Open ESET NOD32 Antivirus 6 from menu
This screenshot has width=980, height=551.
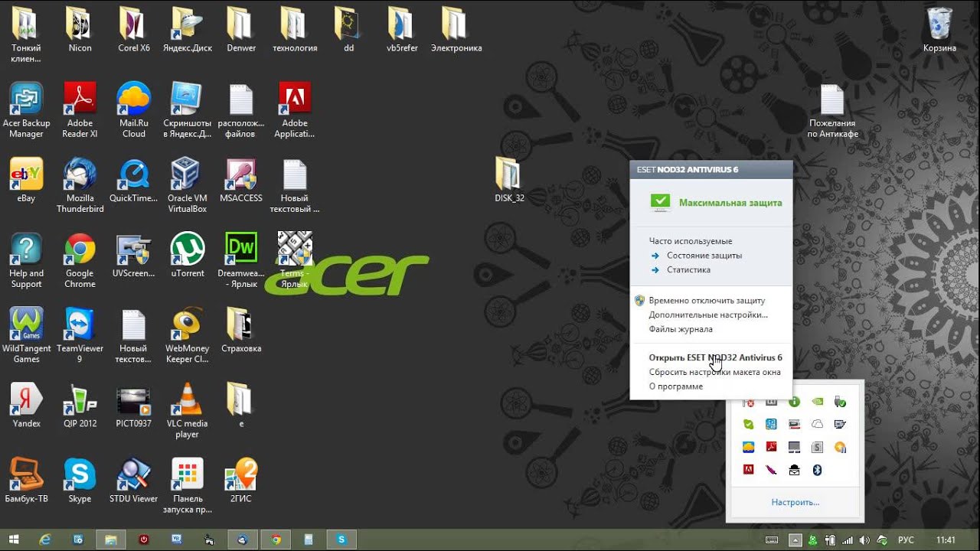(715, 357)
